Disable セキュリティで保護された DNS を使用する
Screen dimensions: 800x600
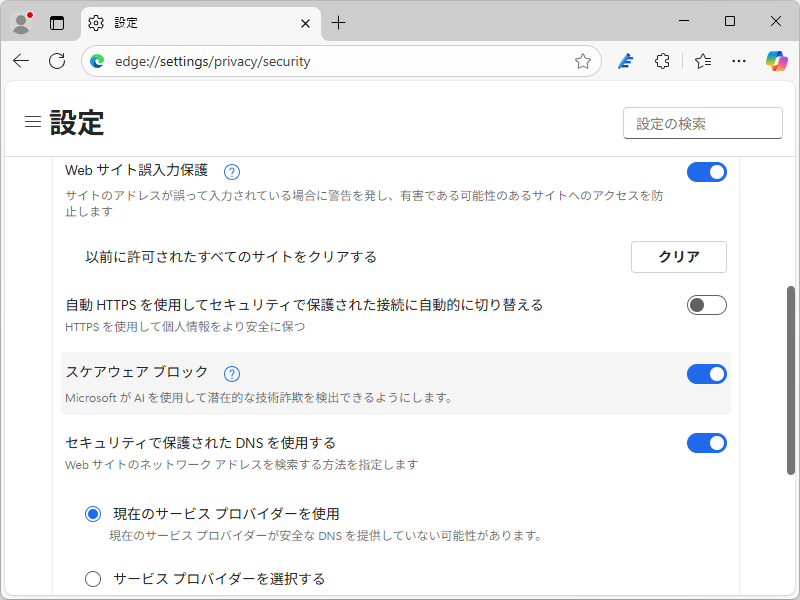pos(707,443)
